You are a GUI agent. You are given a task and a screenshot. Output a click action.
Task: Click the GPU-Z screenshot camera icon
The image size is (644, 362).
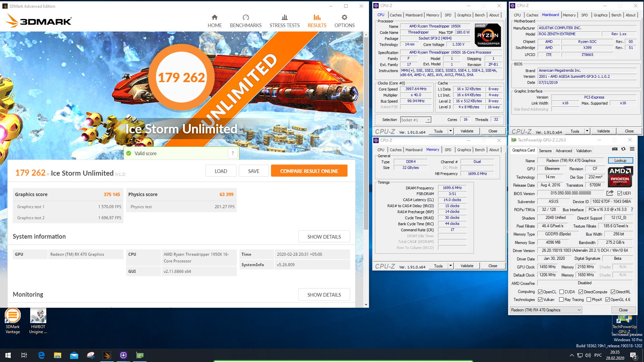(x=614, y=149)
